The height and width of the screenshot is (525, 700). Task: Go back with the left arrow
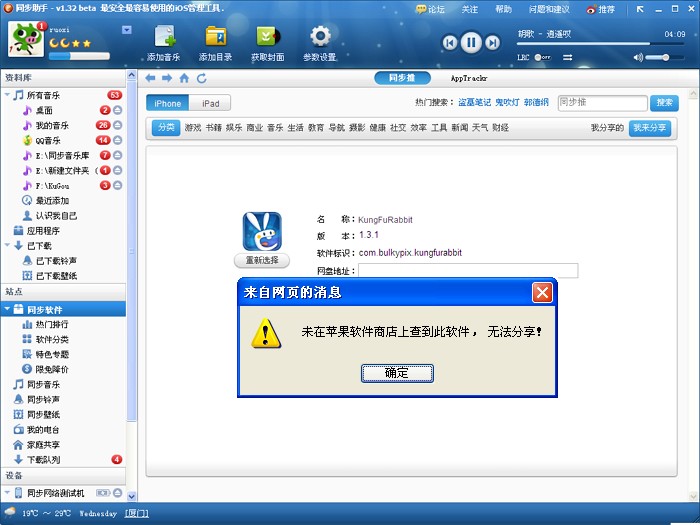pos(150,78)
